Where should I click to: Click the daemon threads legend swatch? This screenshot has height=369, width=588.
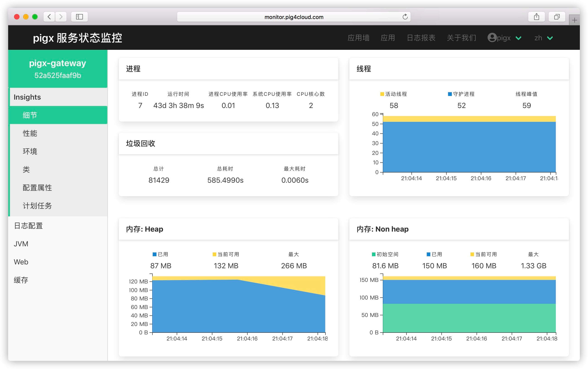450,94
